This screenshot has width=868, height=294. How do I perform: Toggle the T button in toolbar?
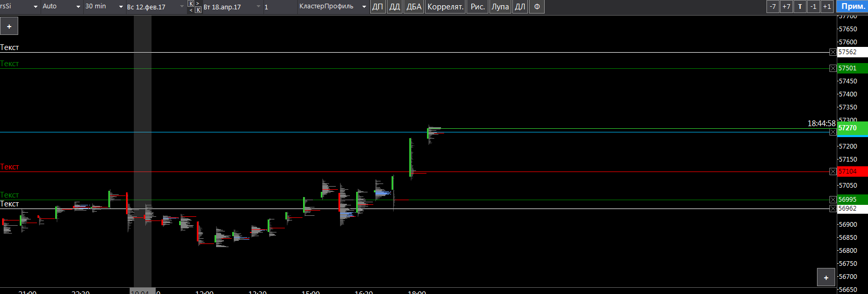[800, 7]
